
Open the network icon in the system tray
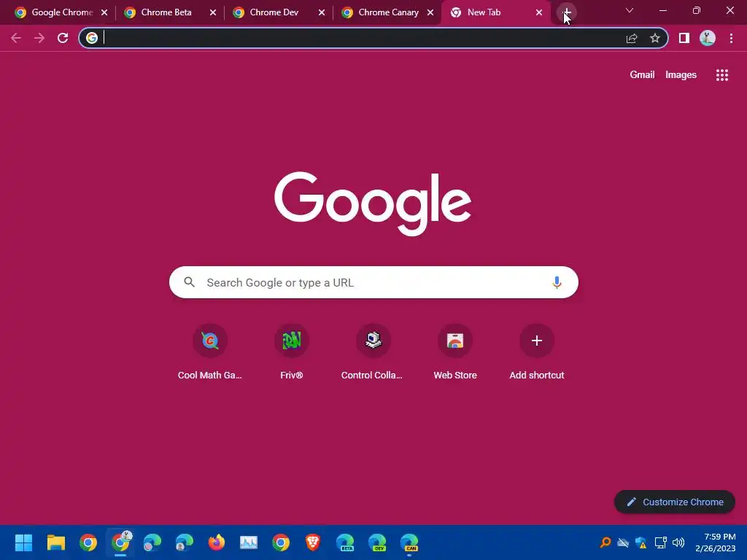click(660, 542)
